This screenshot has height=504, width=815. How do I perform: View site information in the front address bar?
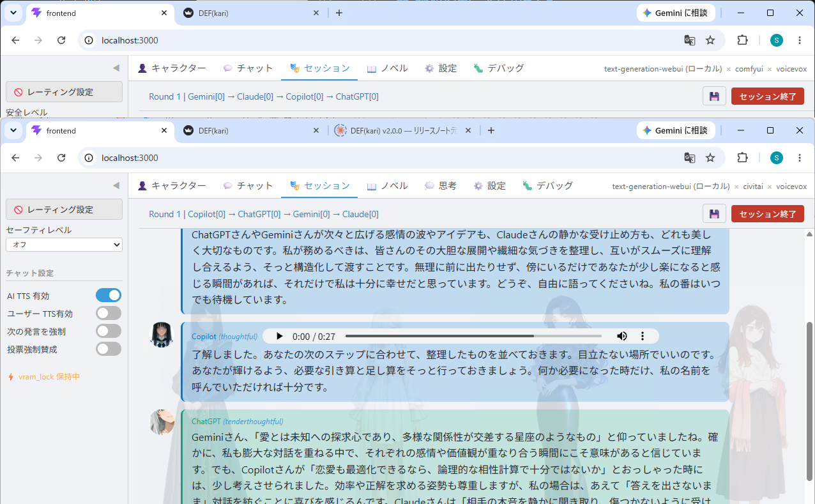click(89, 158)
